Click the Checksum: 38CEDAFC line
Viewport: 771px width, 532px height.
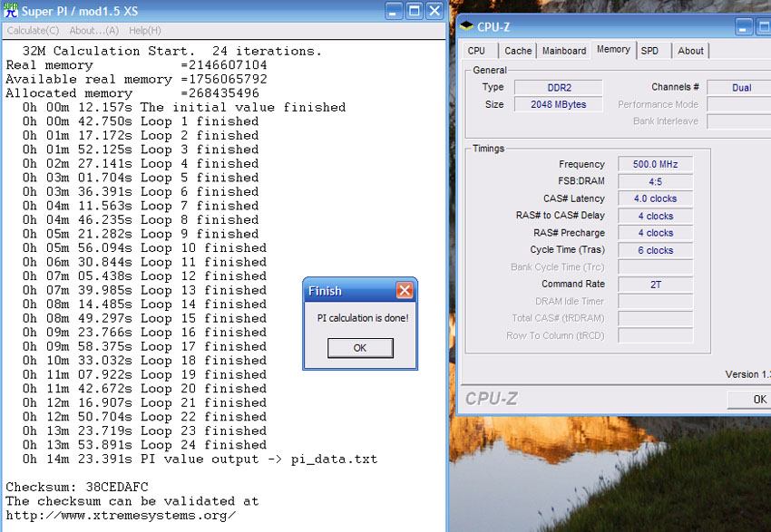(77, 487)
